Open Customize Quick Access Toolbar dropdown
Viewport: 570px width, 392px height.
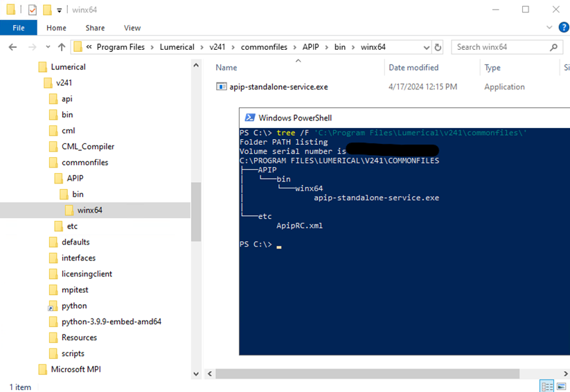(x=60, y=10)
